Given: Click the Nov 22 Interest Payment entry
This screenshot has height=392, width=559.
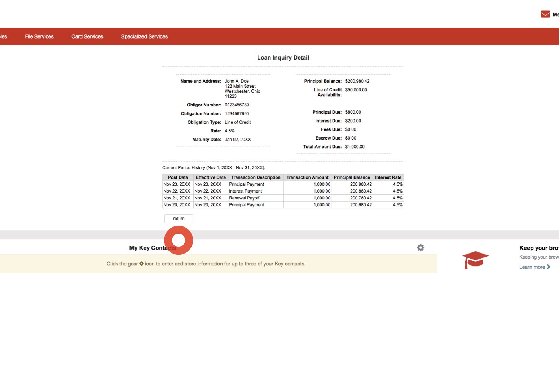Looking at the screenshot, I should (x=245, y=191).
